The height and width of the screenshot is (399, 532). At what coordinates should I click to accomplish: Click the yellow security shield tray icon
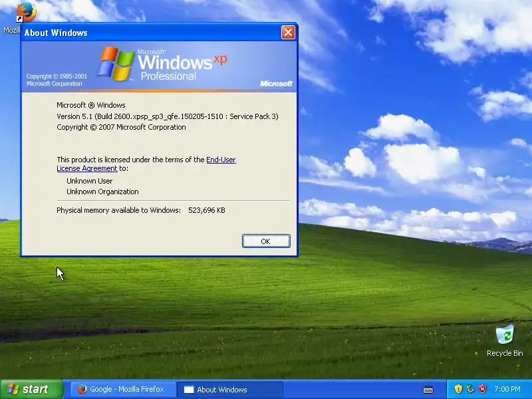pos(458,389)
